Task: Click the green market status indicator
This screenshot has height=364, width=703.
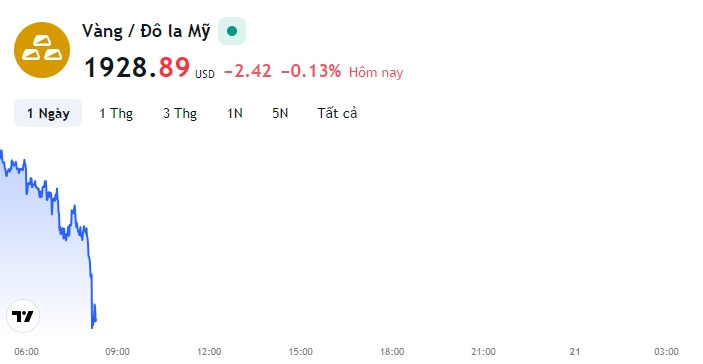Action: (x=232, y=31)
